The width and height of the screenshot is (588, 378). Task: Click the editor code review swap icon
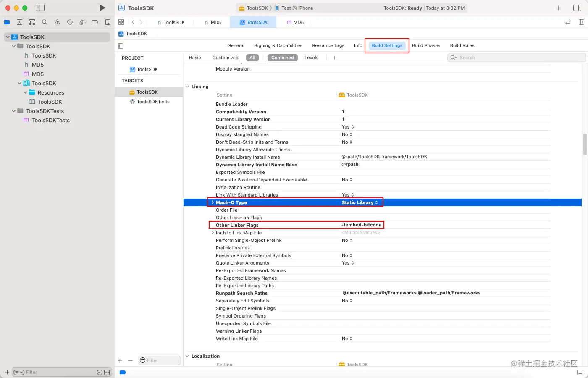pos(568,22)
